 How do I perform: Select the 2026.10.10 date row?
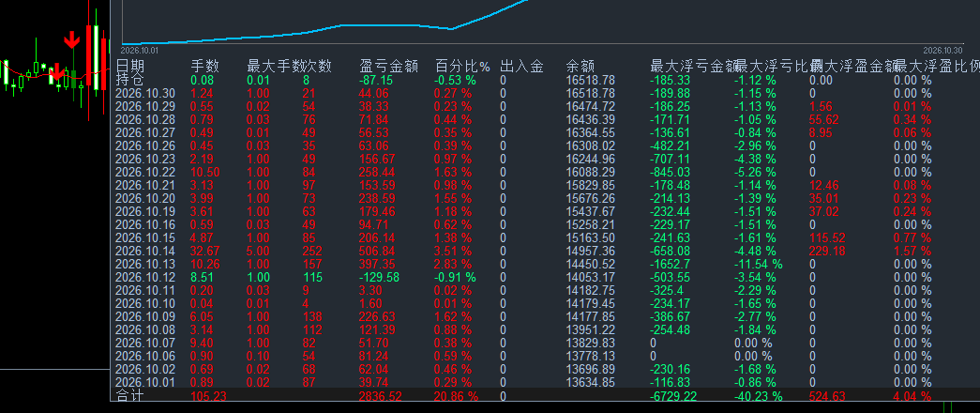coord(145,303)
